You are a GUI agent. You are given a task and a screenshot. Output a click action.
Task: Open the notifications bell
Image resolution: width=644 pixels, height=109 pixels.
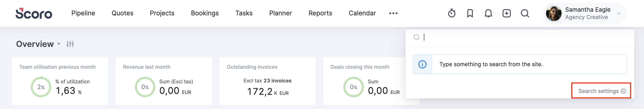(x=488, y=13)
